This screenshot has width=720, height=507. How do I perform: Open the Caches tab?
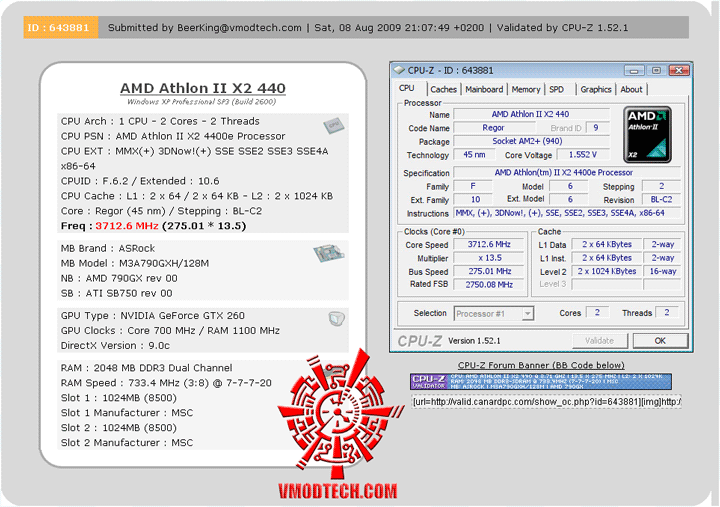coord(443,90)
